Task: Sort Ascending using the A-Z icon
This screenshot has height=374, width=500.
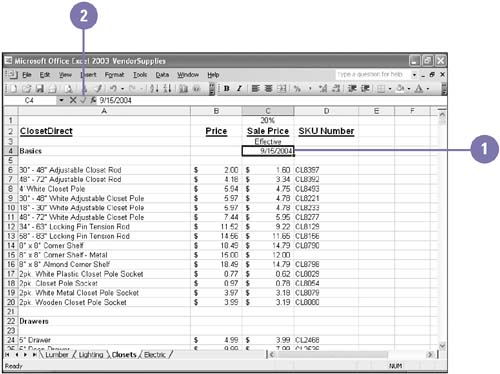Action: (154, 89)
